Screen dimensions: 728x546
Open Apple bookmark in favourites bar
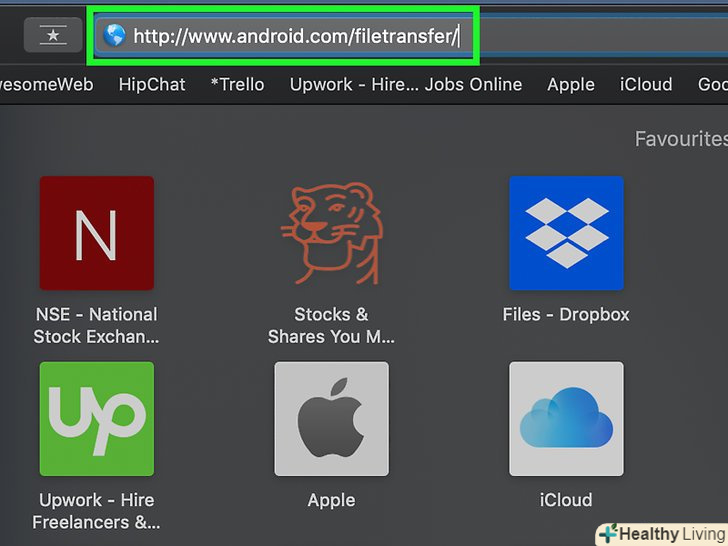pyautogui.click(x=571, y=84)
